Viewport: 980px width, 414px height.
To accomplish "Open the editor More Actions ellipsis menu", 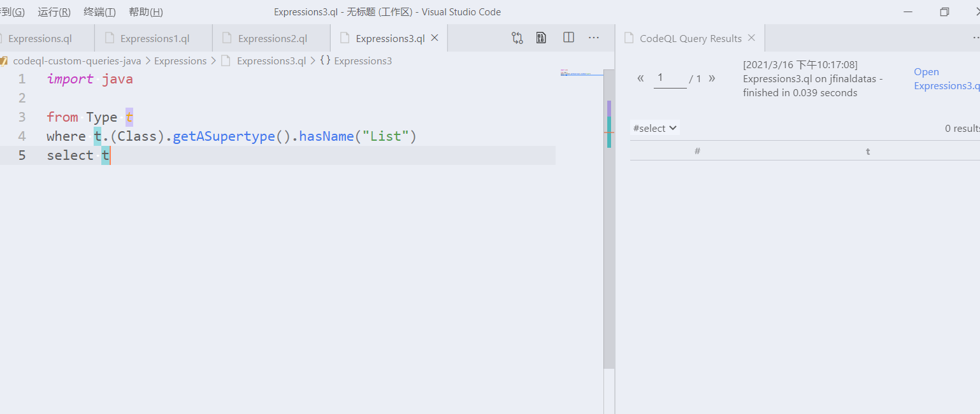I will pos(594,38).
